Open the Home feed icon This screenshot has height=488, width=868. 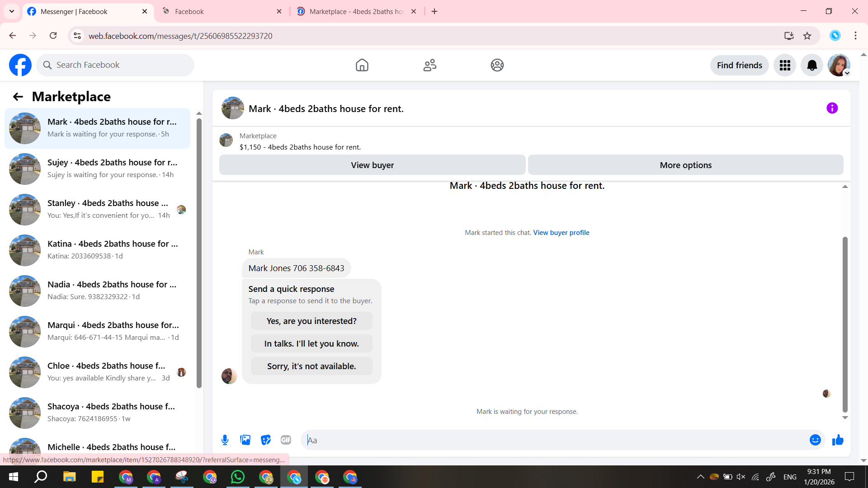pos(362,65)
